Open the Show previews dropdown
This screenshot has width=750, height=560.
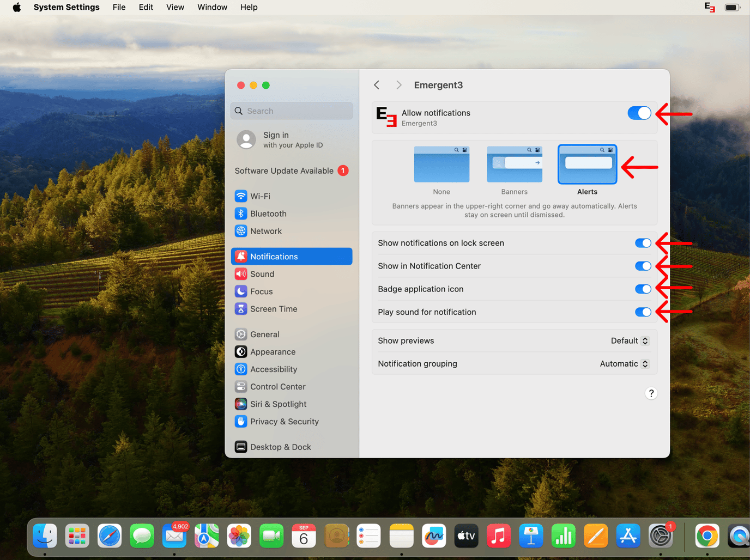[630, 340]
